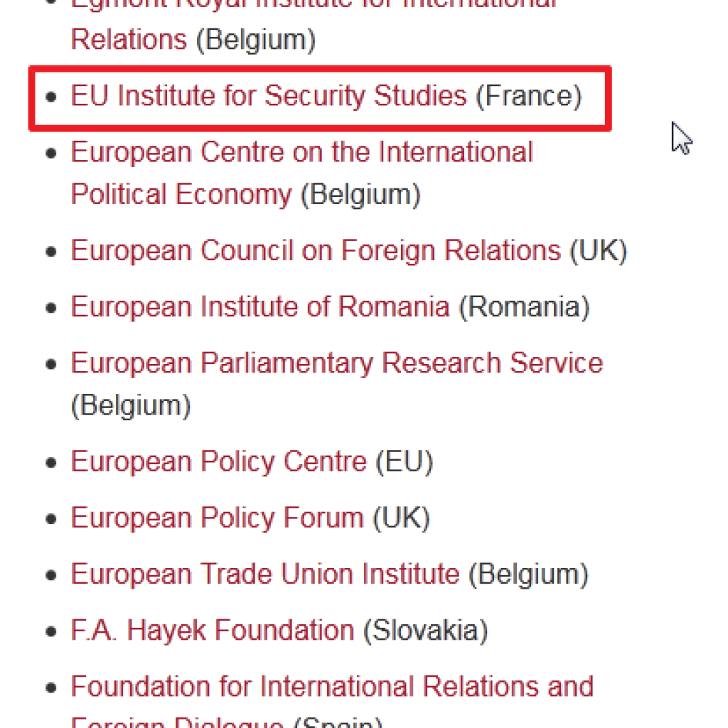Click the Relations link near Belgium at top
Screen dimensions: 728x728
click(129, 40)
